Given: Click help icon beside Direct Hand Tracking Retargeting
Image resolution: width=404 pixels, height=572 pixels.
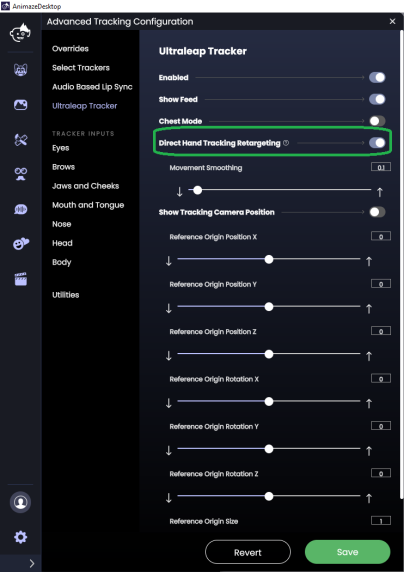Looking at the screenshot, I should [286, 143].
